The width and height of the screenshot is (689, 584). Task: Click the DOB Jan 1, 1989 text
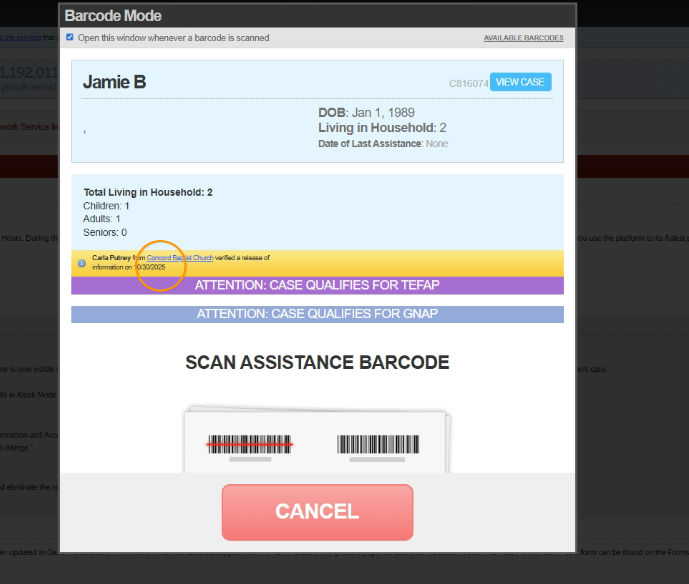point(366,112)
